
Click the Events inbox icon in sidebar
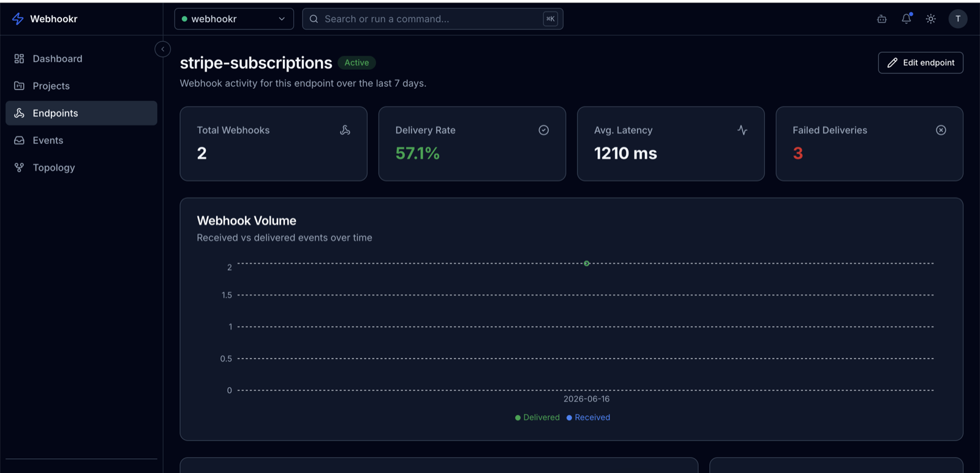point(19,140)
